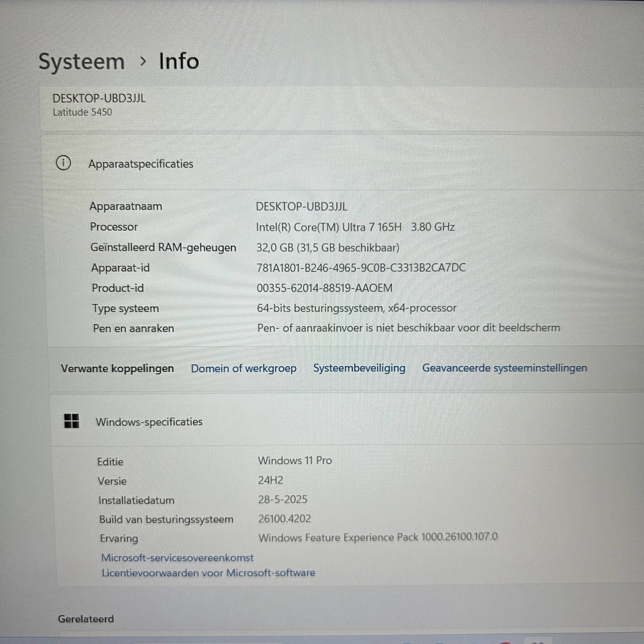Click the Apparaatnaam label

tap(126, 206)
